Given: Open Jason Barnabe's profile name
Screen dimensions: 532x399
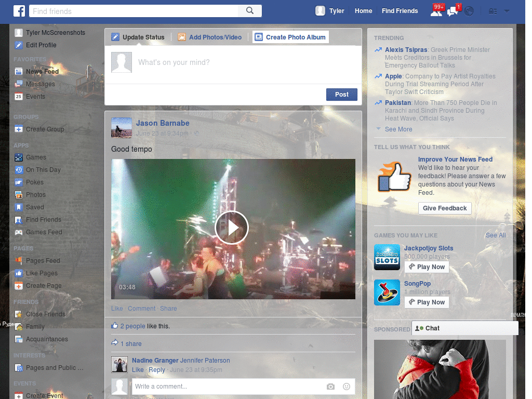Looking at the screenshot, I should [163, 123].
